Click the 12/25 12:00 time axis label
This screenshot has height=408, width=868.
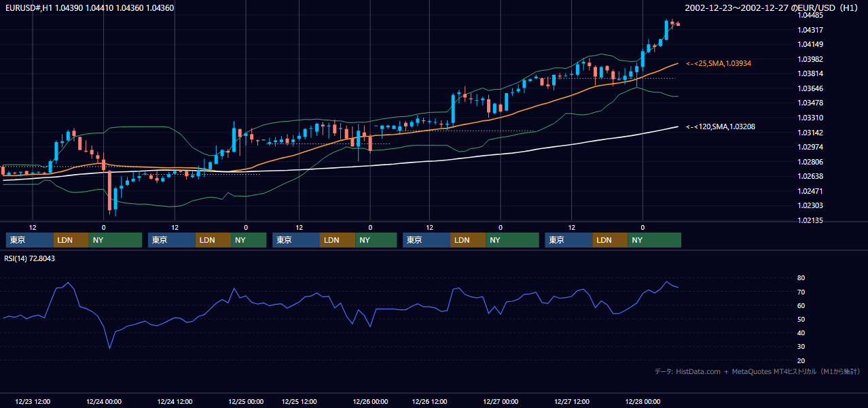[x=300, y=402]
